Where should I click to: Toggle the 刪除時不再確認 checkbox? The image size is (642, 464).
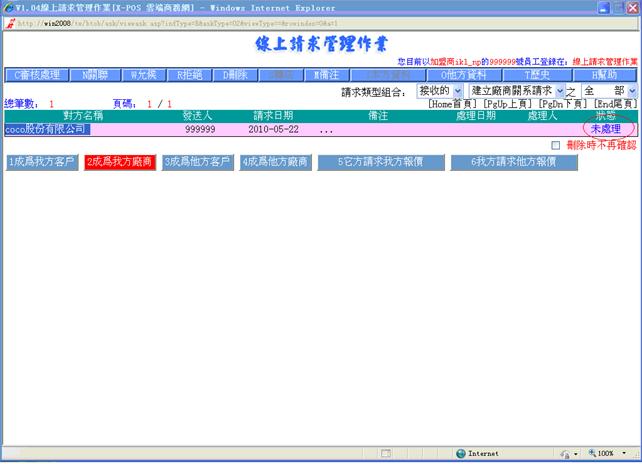pos(556,145)
